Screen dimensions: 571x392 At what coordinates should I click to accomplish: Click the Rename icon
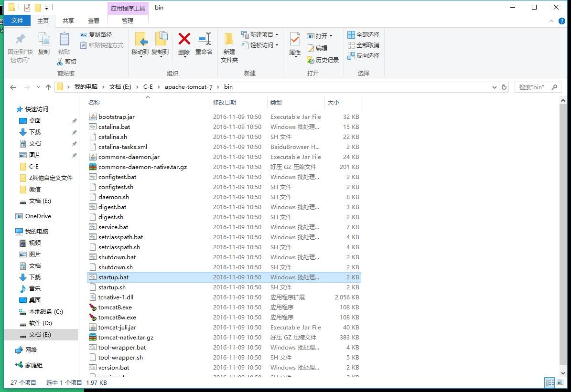click(x=204, y=39)
